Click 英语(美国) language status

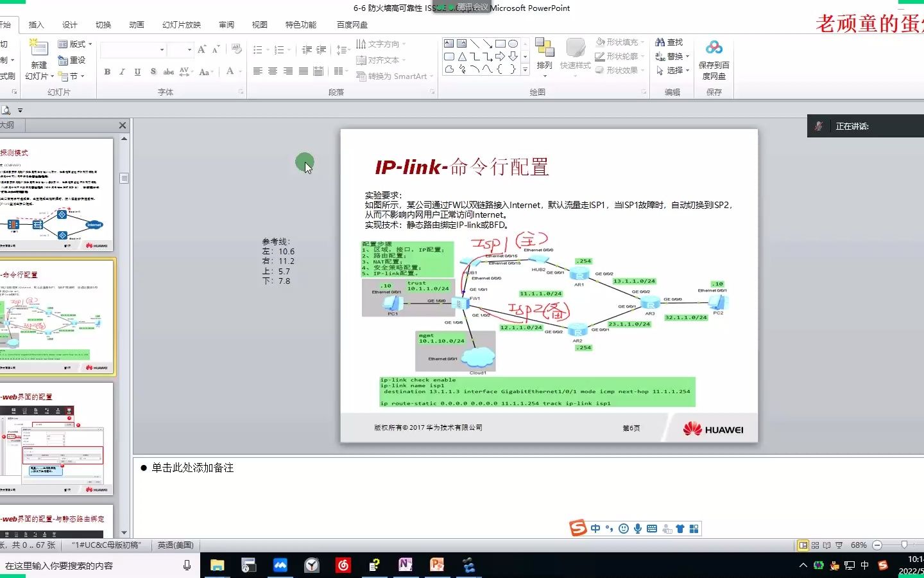176,545
